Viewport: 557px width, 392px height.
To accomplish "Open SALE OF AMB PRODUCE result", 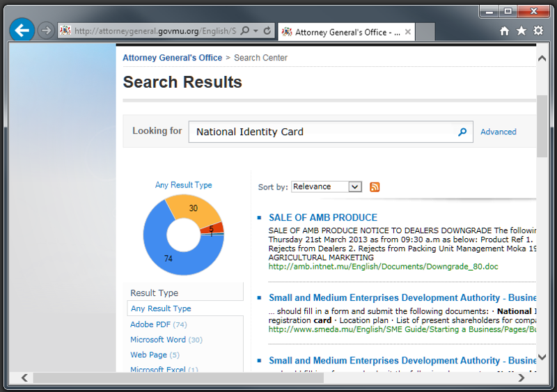I will [323, 217].
